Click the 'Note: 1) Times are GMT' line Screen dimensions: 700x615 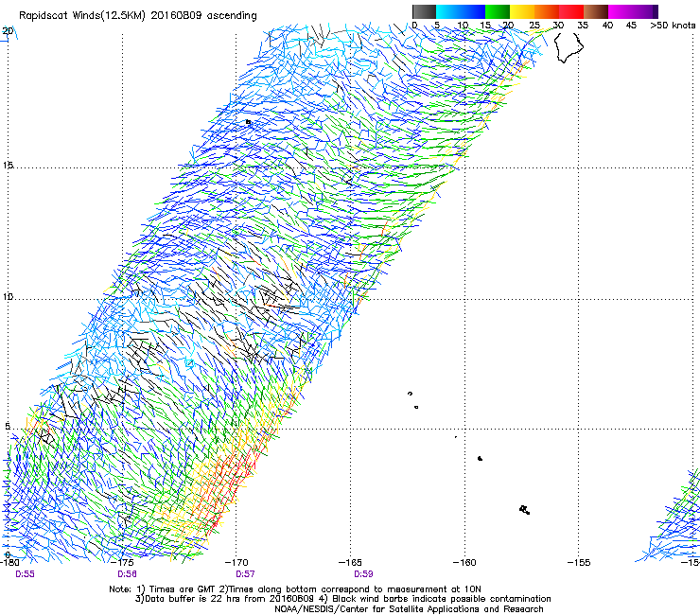click(x=295, y=589)
